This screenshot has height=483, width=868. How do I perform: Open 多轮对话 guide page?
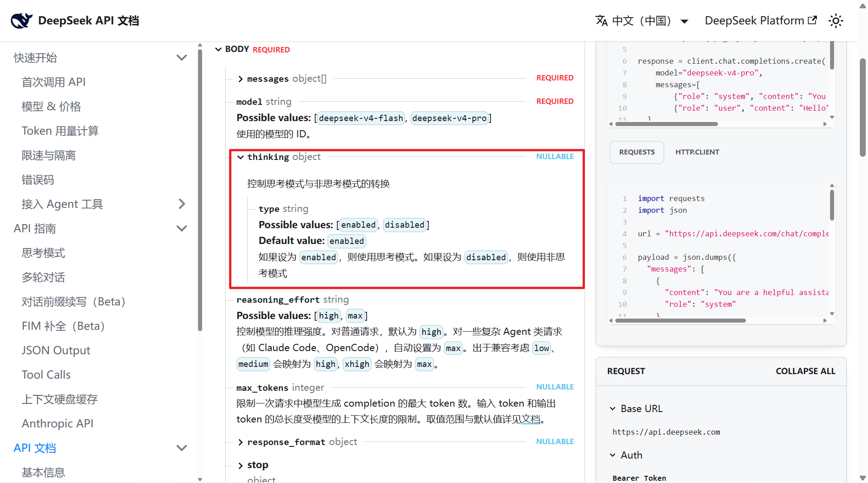[43, 277]
